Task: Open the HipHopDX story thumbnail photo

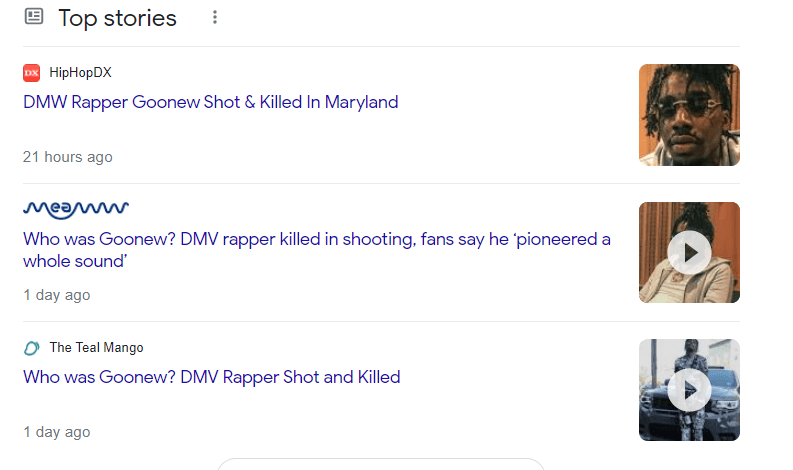Action: click(689, 114)
